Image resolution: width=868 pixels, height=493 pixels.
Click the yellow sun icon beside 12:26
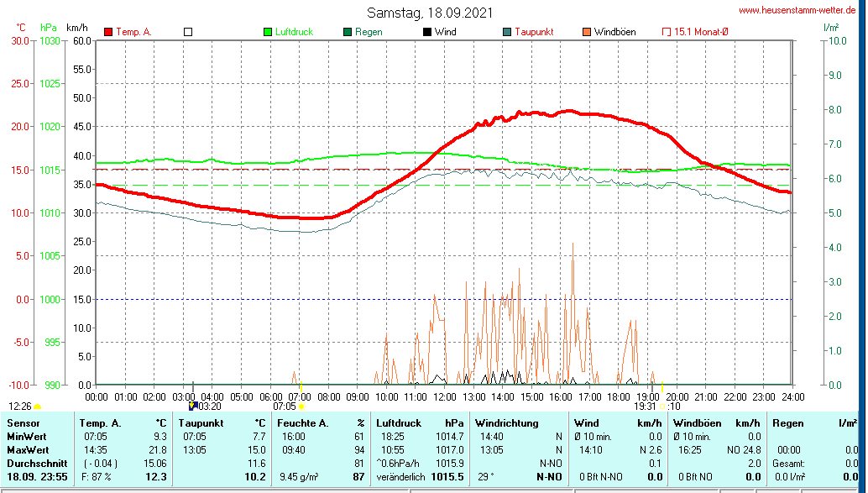click(x=37, y=407)
